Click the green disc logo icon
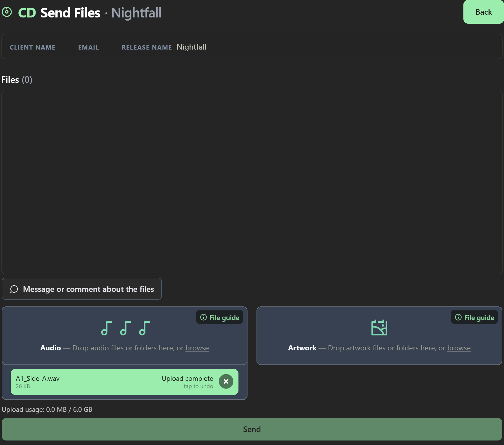The height and width of the screenshot is (445, 504). pos(7,12)
